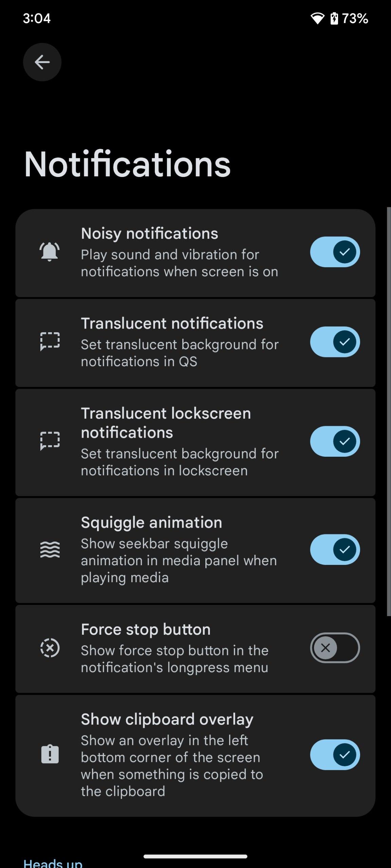391x868 pixels.
Task: Tap the Translucent notifications dashed bubble icon
Action: point(50,341)
